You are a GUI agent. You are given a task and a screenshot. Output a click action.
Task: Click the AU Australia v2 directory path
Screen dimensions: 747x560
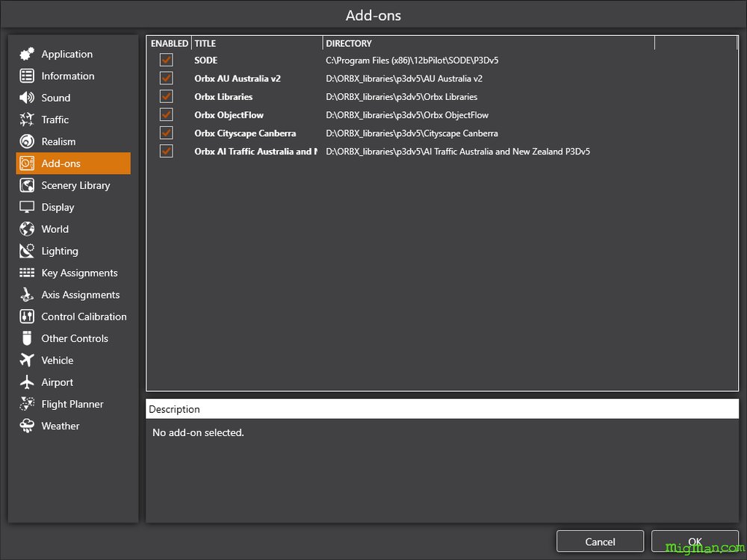(404, 78)
